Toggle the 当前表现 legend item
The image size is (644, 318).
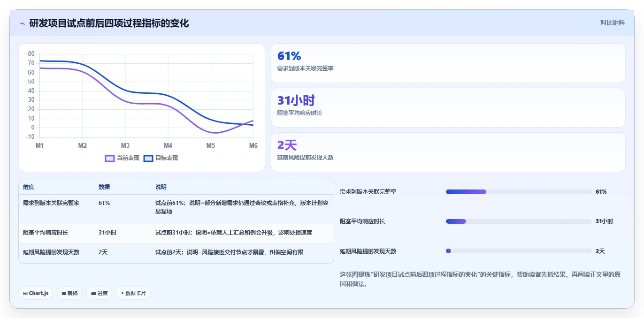coord(122,158)
